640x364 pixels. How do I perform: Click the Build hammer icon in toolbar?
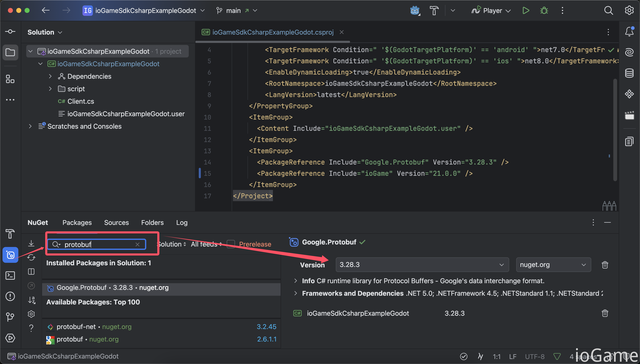point(434,10)
